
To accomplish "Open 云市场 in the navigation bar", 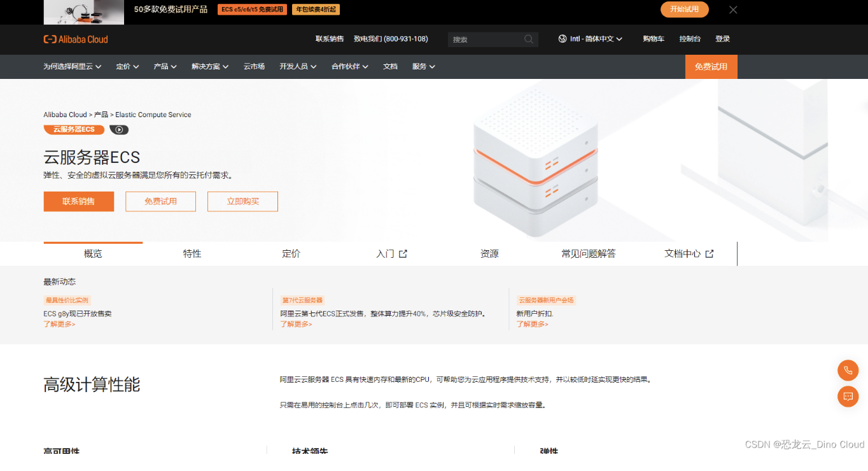I will [254, 66].
